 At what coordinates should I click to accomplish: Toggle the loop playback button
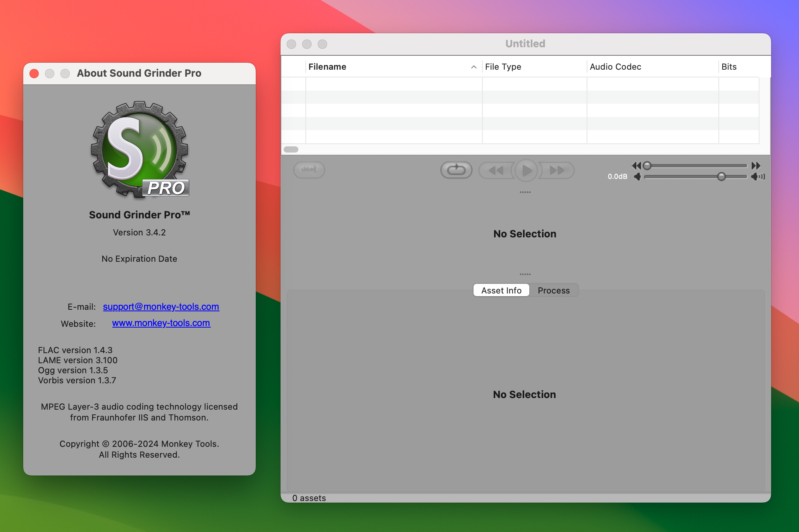coord(456,170)
